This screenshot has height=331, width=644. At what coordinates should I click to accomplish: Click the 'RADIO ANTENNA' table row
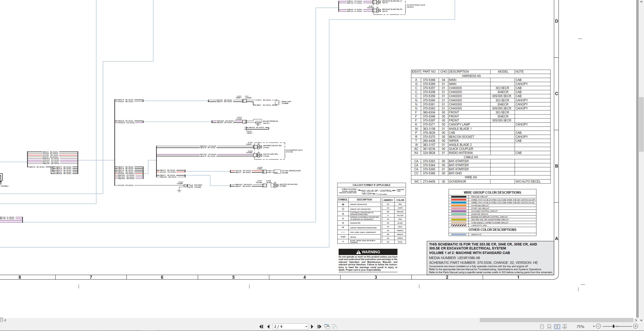click(481, 153)
